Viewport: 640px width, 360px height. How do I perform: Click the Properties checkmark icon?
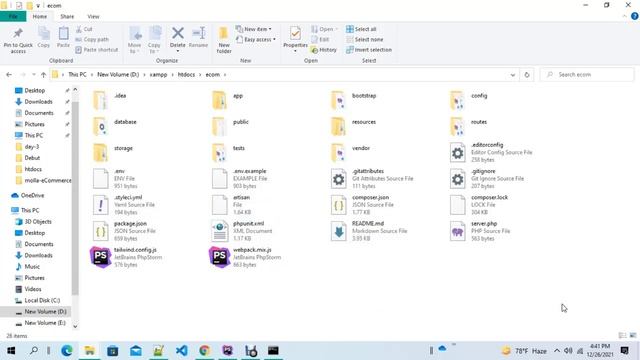click(295, 33)
